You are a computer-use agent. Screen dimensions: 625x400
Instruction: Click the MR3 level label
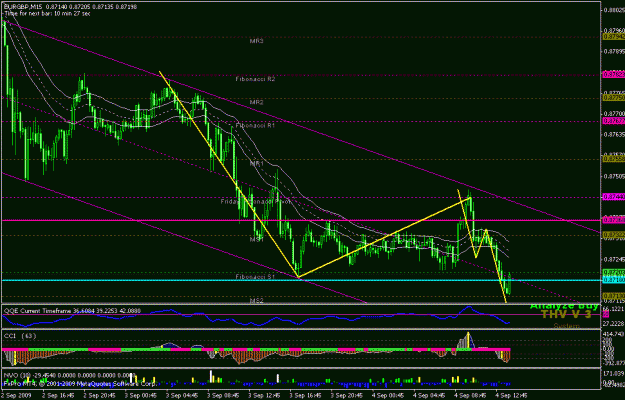[x=256, y=41]
